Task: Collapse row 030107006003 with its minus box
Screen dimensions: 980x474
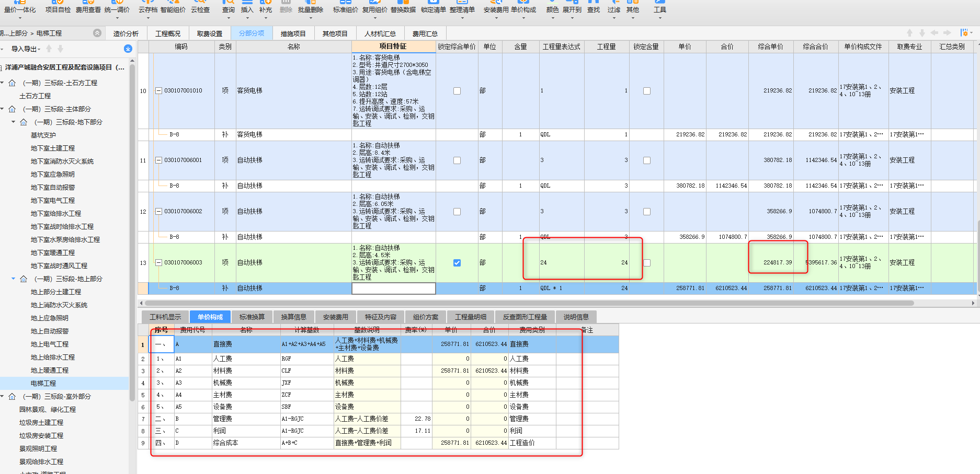Action: click(x=158, y=263)
